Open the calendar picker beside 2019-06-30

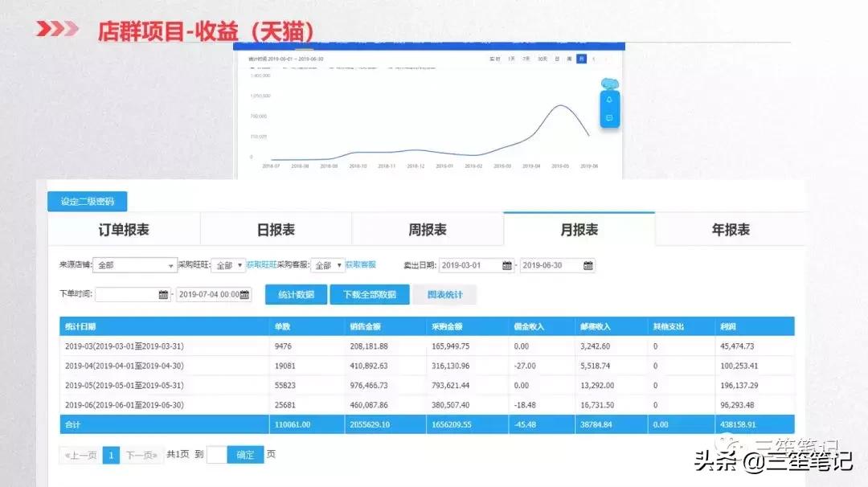[588, 265]
